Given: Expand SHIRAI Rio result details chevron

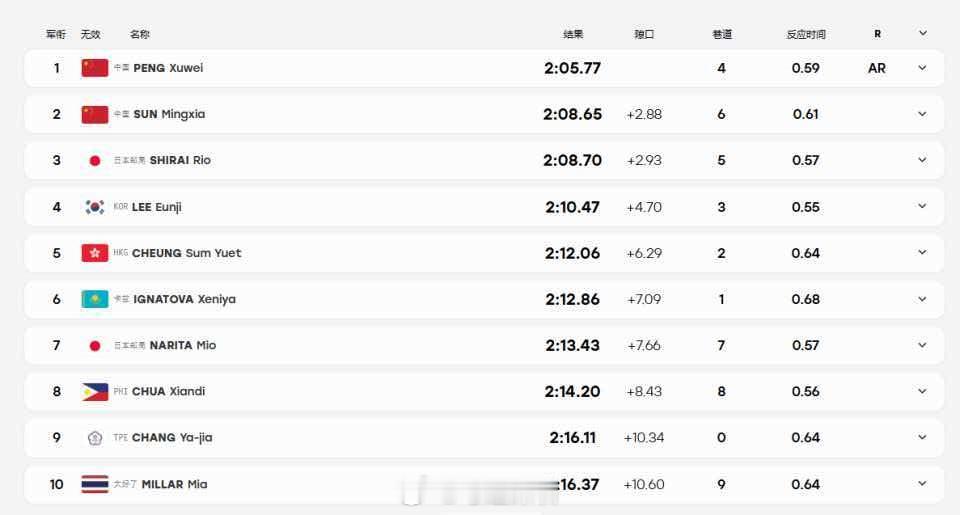Looking at the screenshot, I should (x=922, y=160).
